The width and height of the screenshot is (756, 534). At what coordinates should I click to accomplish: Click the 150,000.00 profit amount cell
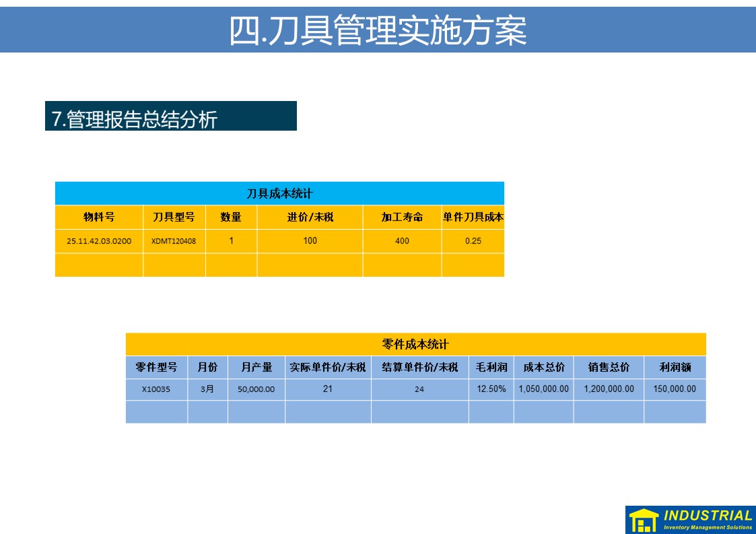pos(675,389)
